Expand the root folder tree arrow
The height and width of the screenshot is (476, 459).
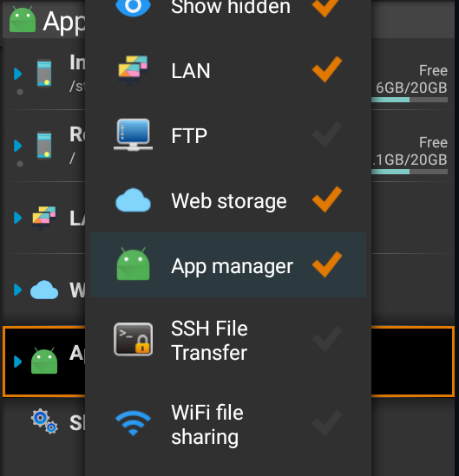18,146
